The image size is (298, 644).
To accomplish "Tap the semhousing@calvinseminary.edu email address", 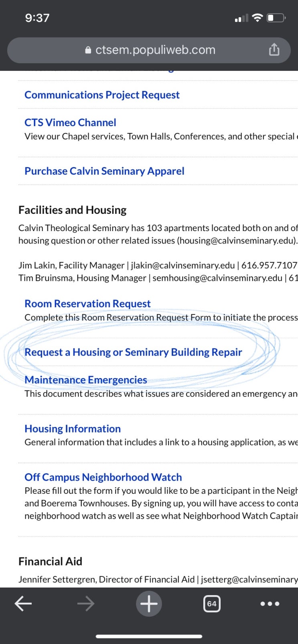I will (217, 278).
